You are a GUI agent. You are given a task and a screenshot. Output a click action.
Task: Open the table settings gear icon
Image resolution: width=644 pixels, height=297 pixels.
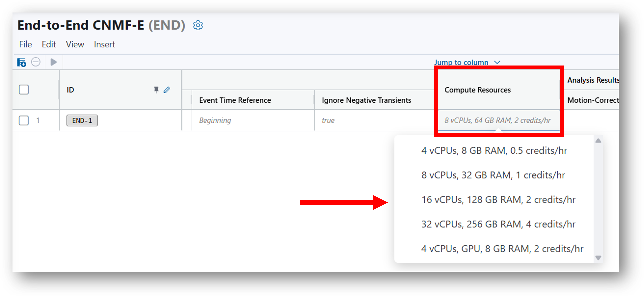pos(198,25)
